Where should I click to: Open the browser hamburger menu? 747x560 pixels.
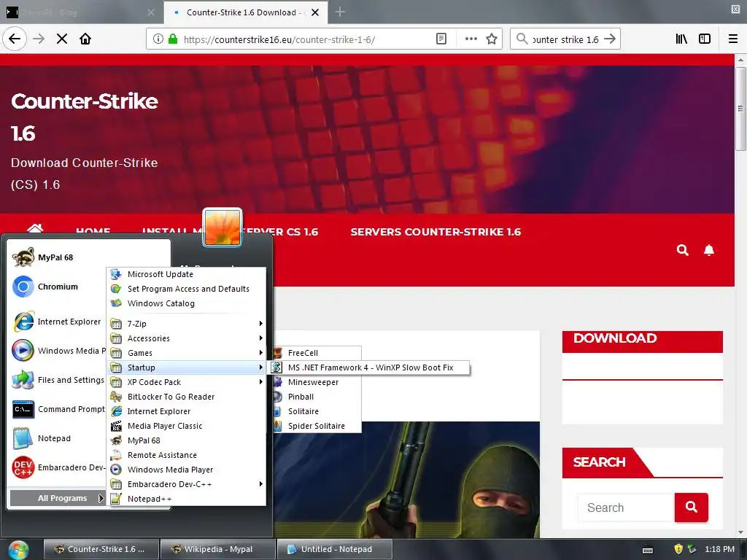click(733, 39)
